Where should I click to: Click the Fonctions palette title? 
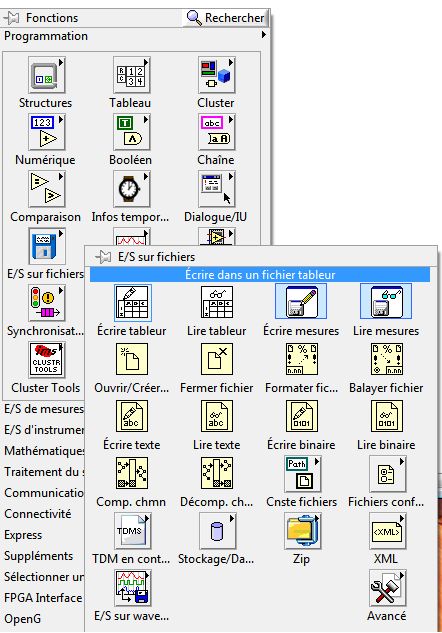tap(52, 18)
